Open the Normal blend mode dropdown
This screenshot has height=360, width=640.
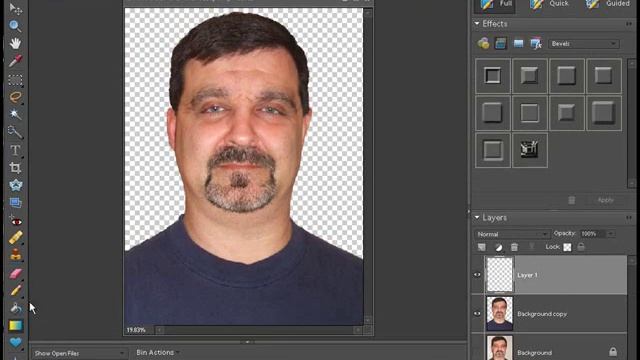(x=512, y=234)
